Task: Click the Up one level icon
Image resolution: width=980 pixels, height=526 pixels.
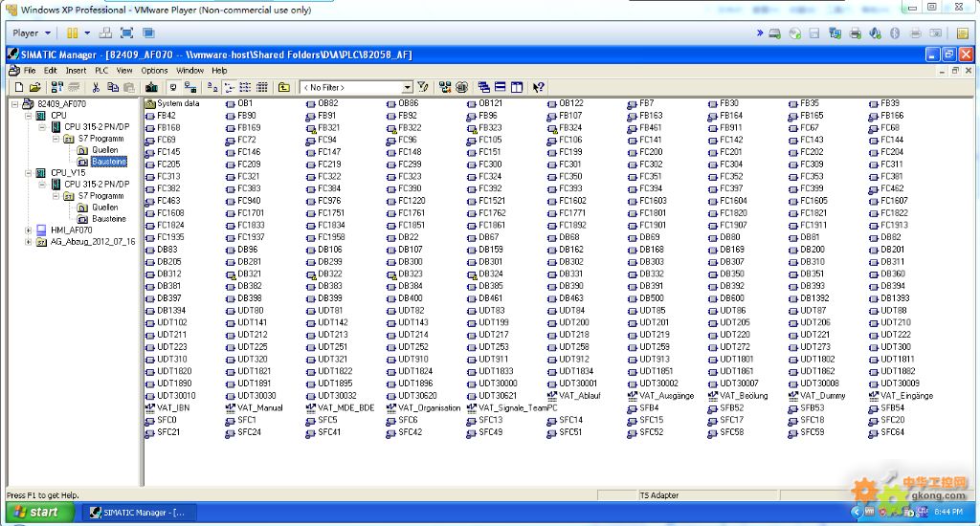Action: pyautogui.click(x=283, y=87)
